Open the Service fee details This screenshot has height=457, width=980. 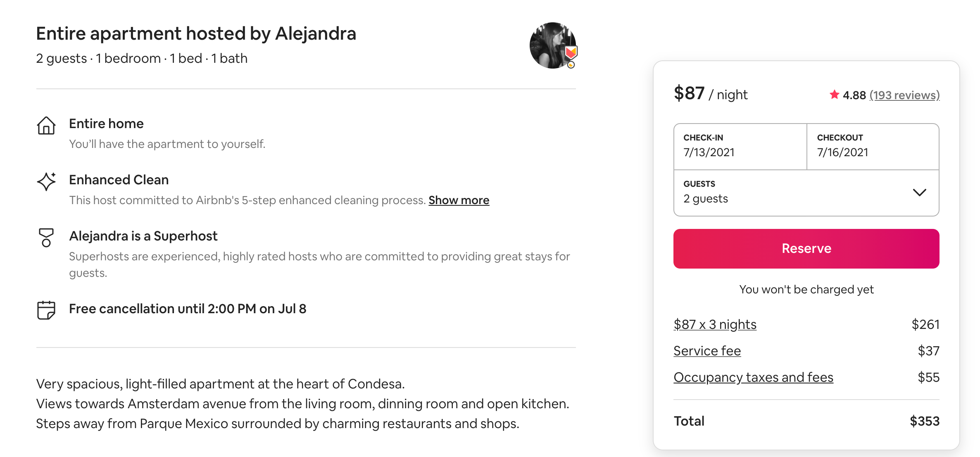click(707, 351)
